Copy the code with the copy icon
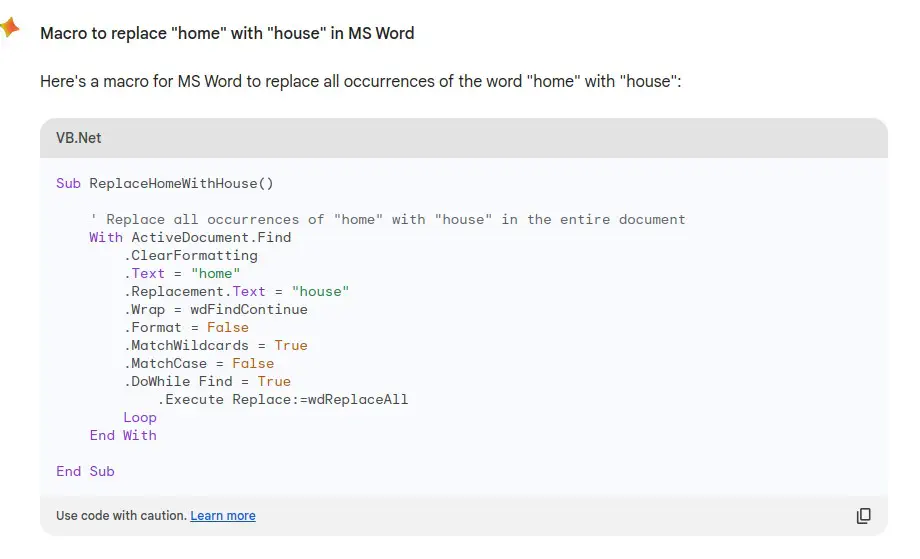The width and height of the screenshot is (920, 559). click(x=864, y=516)
